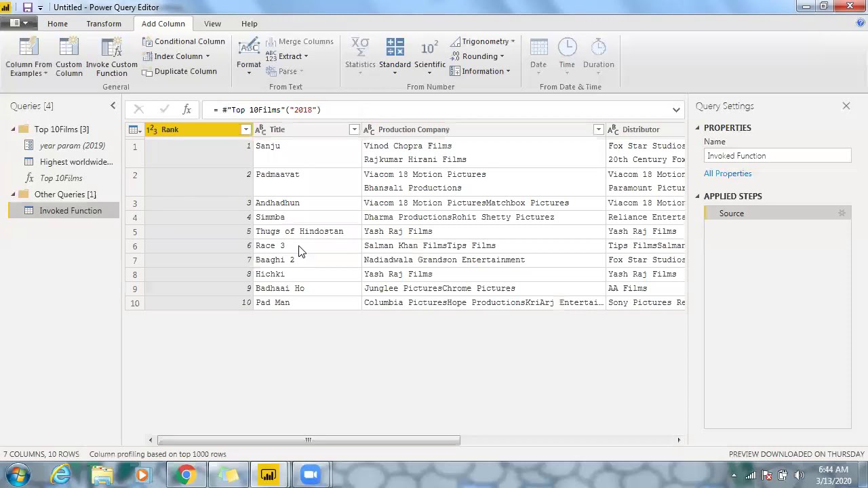Open Information dropdown

click(480, 71)
